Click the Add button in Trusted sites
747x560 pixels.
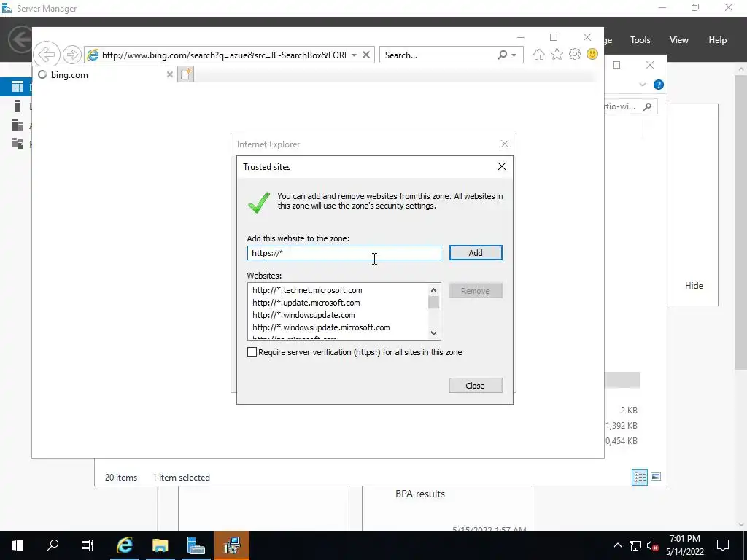pos(476,253)
